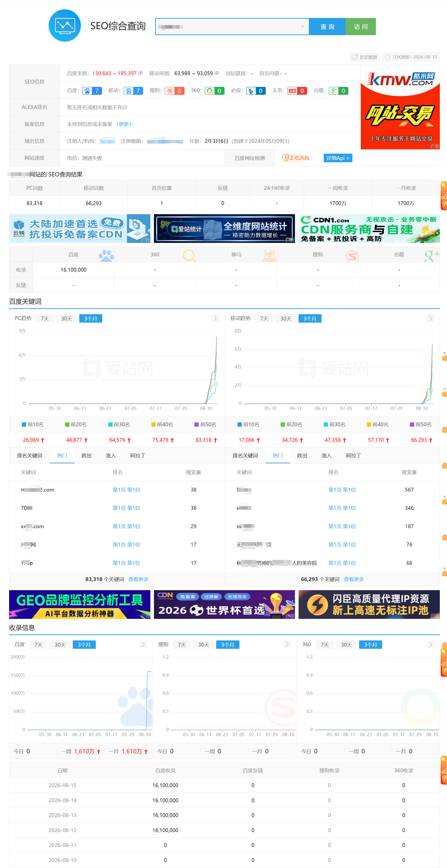Image resolution: width=447 pixels, height=868 pixels.
Task: Click 更新 link in 备案信息
Action: [x=124, y=124]
